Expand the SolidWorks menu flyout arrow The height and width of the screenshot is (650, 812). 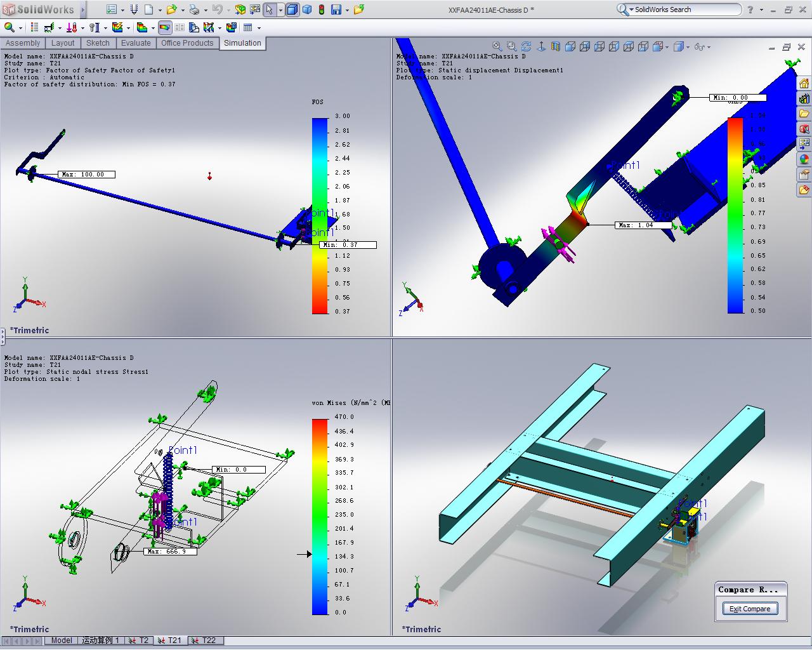coord(82,10)
